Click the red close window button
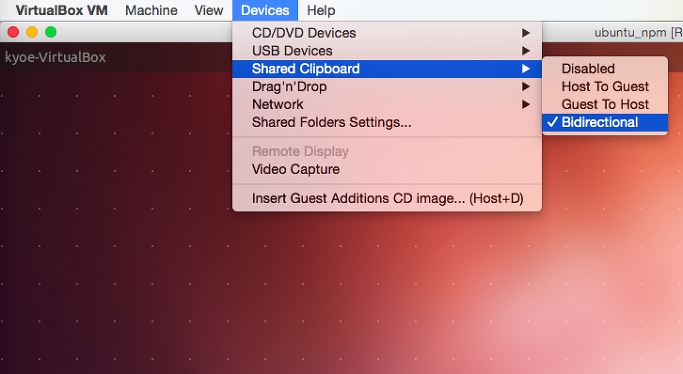 14,32
